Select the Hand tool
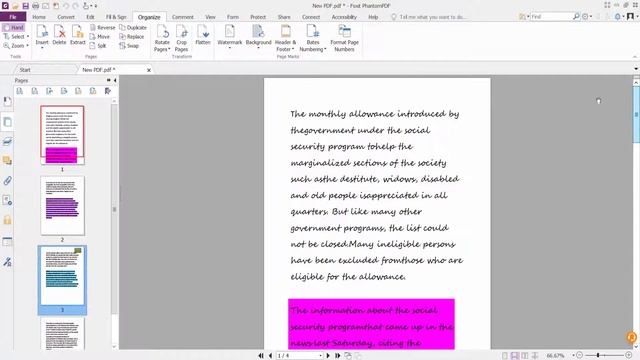This screenshot has height=360, width=640. tap(13, 27)
